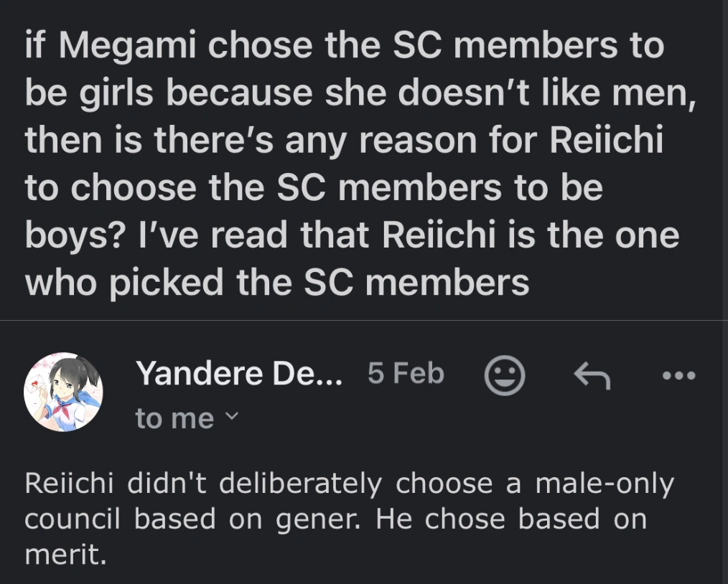This screenshot has width=728, height=584.
Task: Open the three-dot more options menu
Action: click(679, 375)
